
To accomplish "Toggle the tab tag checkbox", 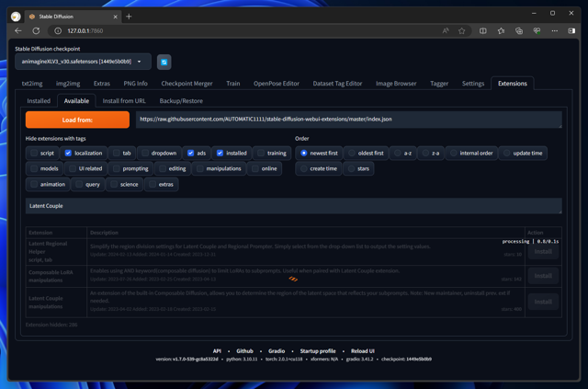I will pyautogui.click(x=117, y=153).
